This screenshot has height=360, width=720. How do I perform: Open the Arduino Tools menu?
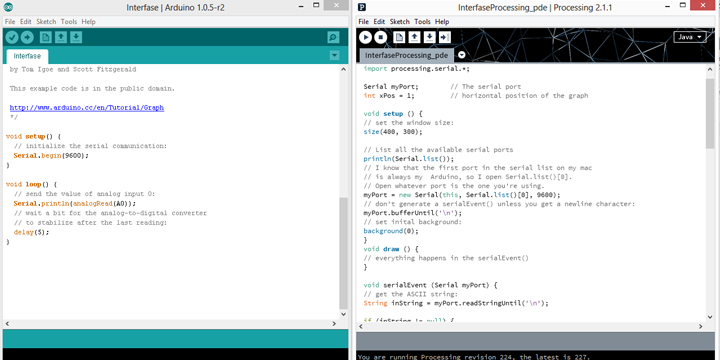(x=69, y=22)
